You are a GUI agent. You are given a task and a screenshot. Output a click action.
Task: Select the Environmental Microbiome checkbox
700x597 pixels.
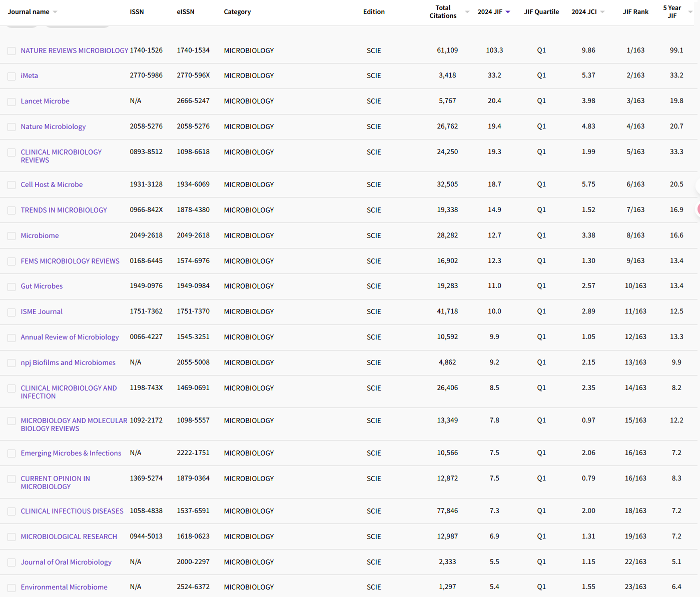pos(12,587)
